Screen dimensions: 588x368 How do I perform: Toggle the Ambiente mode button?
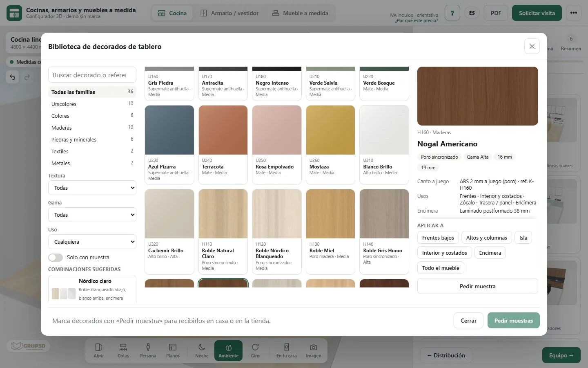click(x=228, y=351)
